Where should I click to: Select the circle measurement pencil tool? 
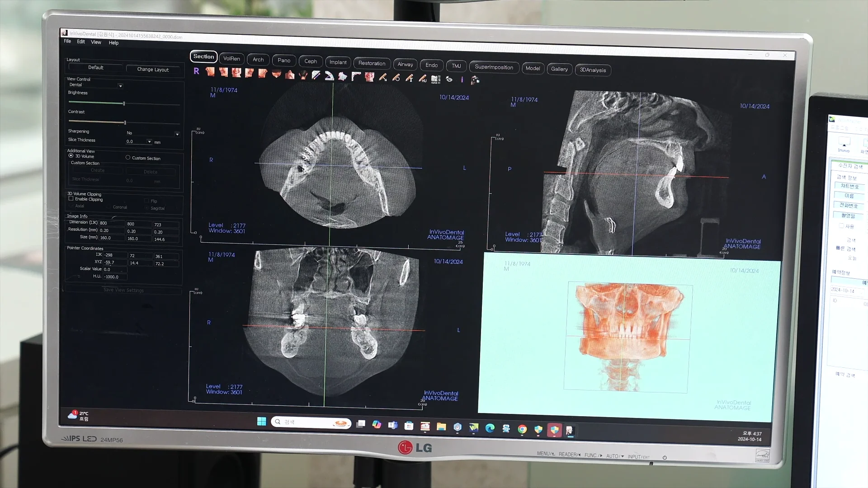pyautogui.click(x=396, y=78)
